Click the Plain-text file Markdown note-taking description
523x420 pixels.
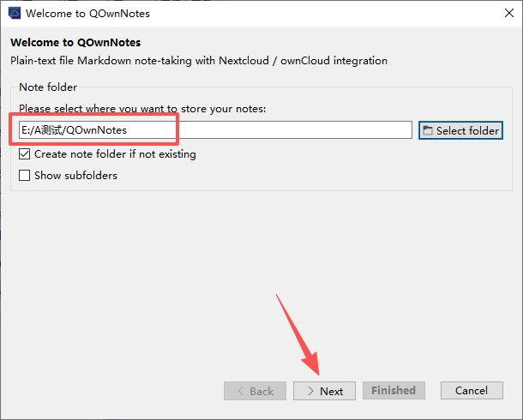[199, 61]
